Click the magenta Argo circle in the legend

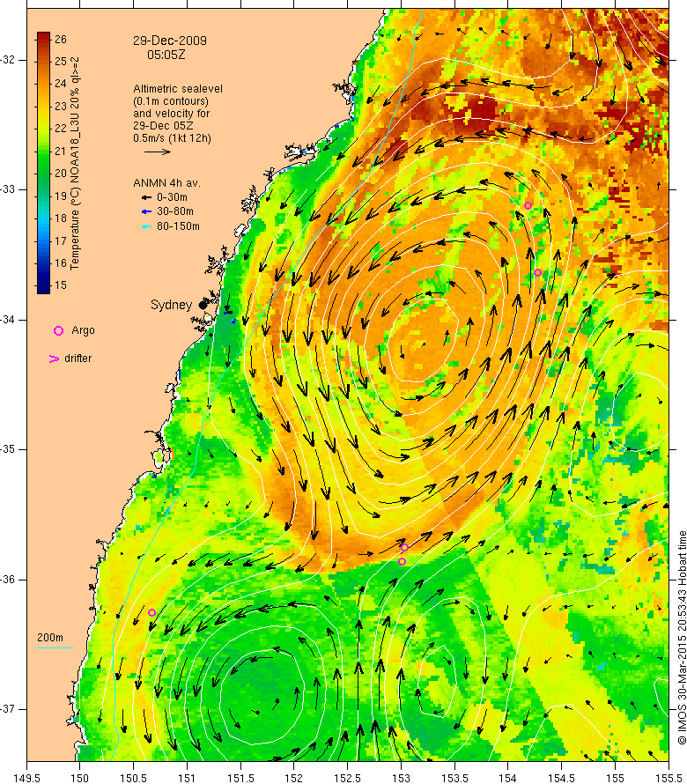[x=58, y=330]
